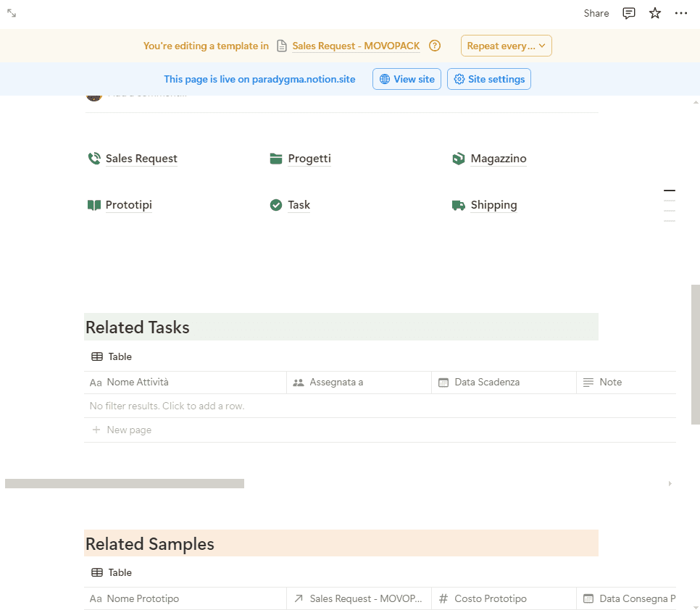This screenshot has height=610, width=700.
Task: Click the truck icon next to Shipping
Action: (458, 205)
